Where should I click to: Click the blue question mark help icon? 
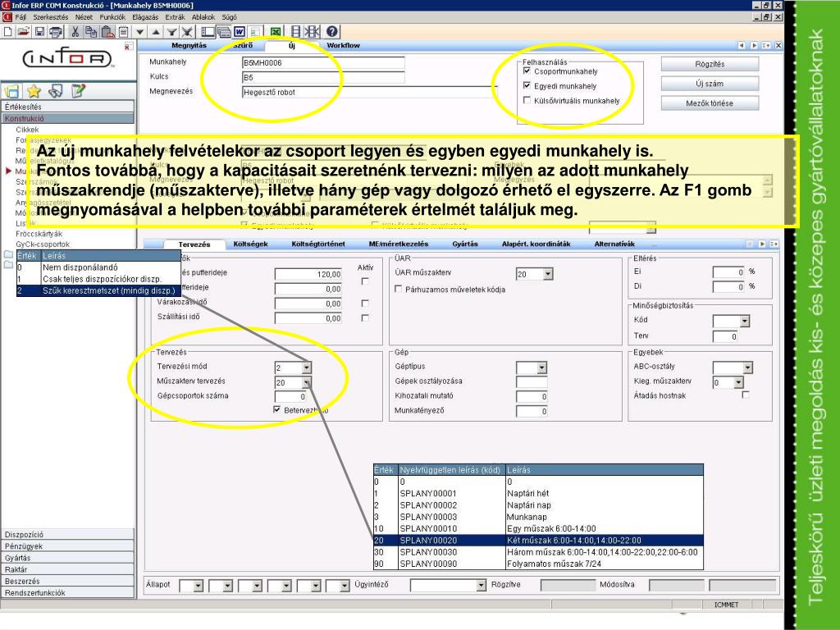coord(332,32)
